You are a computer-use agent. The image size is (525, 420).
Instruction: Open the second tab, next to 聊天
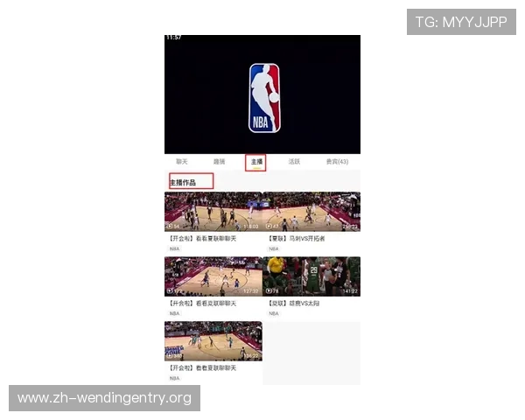point(220,162)
